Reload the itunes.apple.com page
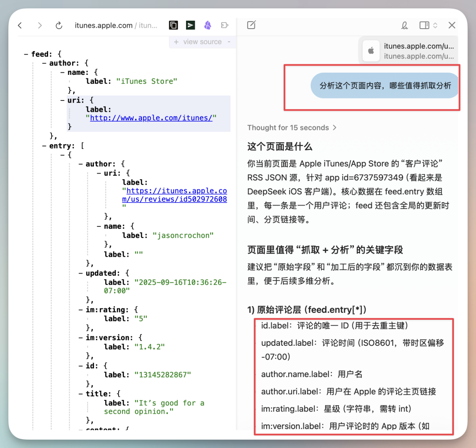 click(x=59, y=26)
